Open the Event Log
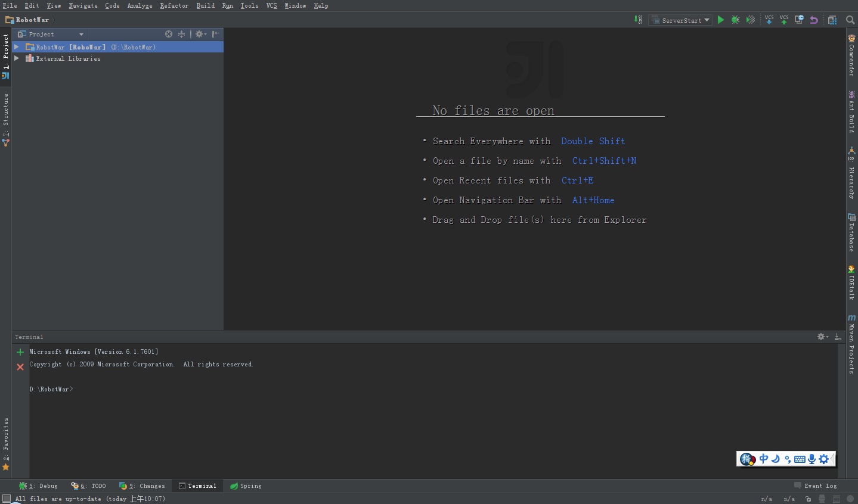This screenshot has width=858, height=504. (816, 486)
